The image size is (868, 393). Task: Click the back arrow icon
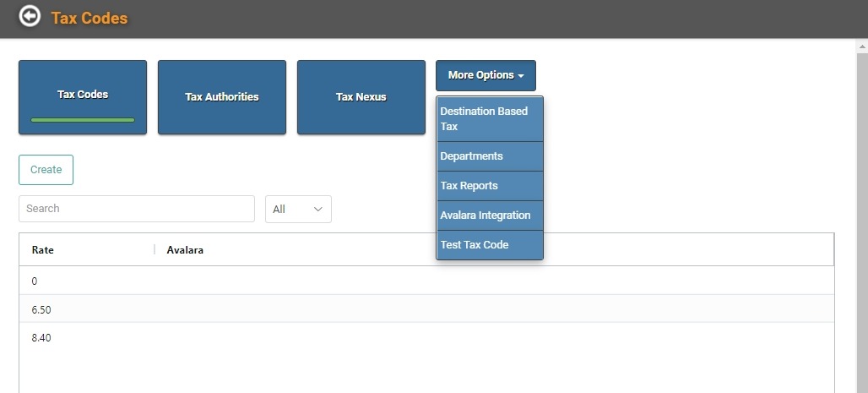point(30,15)
